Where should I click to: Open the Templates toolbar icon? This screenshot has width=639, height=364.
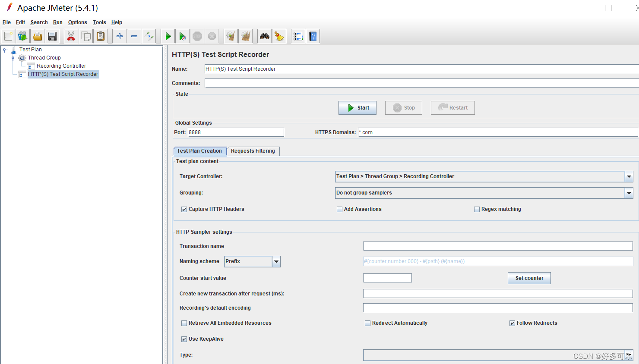coord(23,36)
